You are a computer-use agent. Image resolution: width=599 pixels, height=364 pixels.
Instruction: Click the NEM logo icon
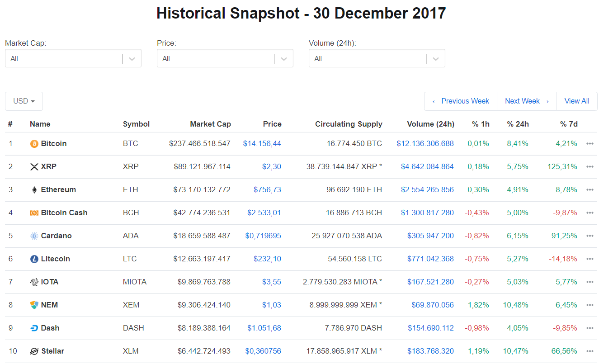pos(34,305)
